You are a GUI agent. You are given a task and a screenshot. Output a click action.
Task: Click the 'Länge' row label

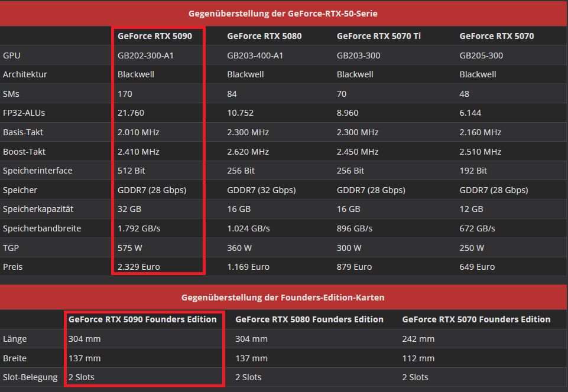pyautogui.click(x=15, y=339)
